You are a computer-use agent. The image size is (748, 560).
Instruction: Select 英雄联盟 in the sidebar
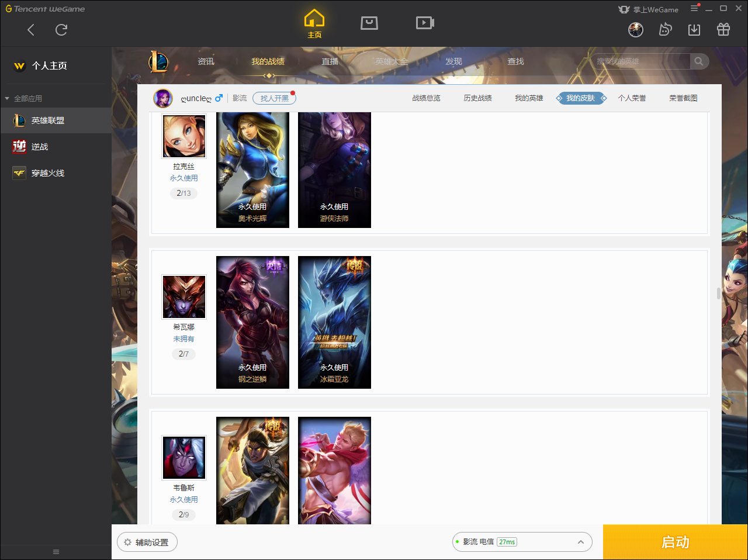coord(56,120)
